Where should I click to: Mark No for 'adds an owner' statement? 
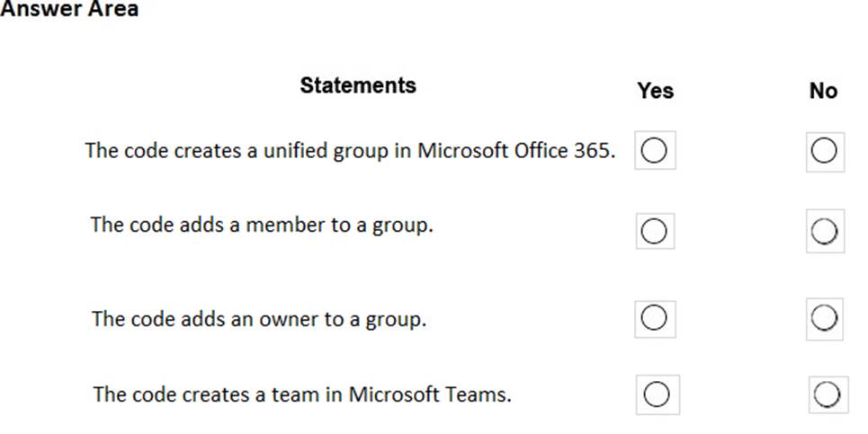point(825,317)
